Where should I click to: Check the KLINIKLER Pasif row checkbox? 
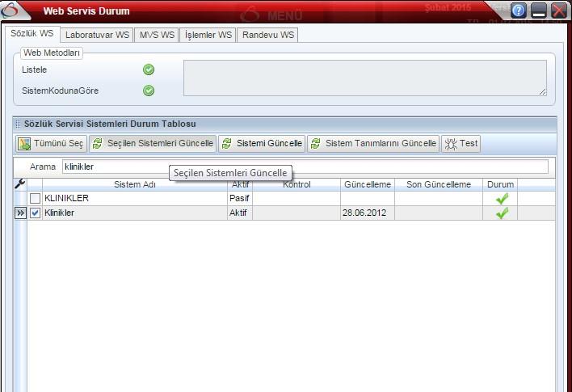(x=35, y=199)
